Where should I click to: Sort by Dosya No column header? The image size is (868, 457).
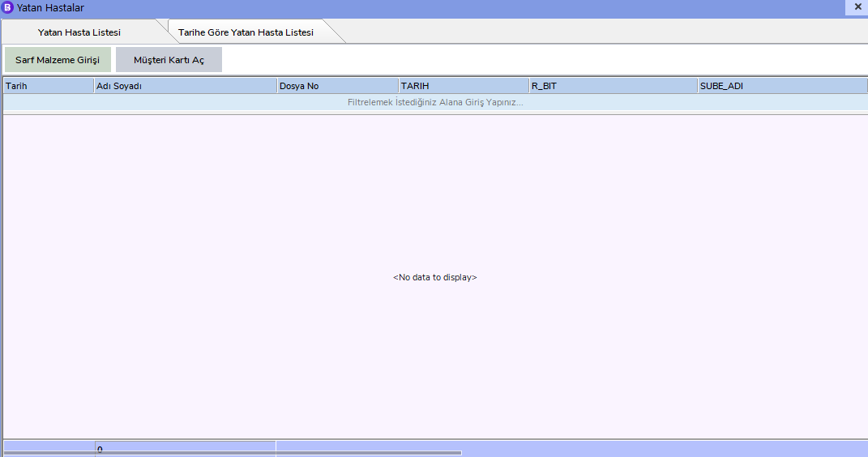point(338,86)
